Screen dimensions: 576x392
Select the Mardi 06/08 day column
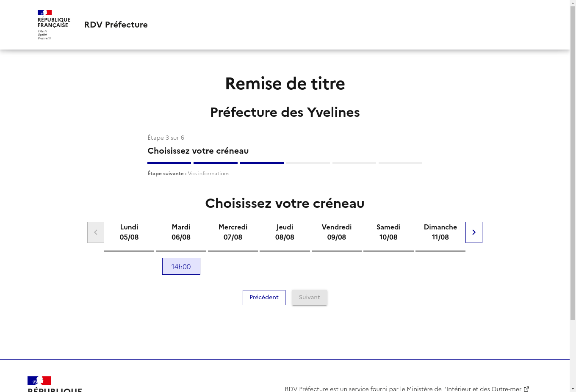tap(181, 232)
